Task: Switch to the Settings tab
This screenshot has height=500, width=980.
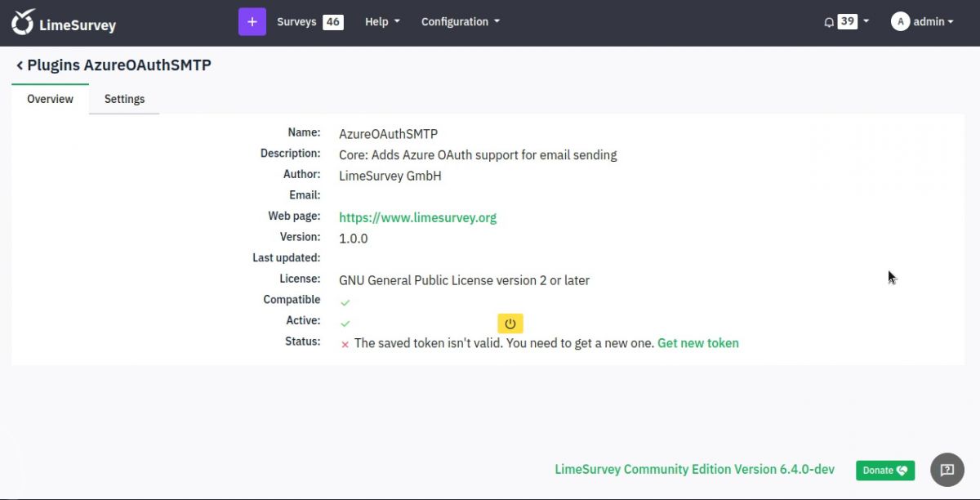Action: pyautogui.click(x=124, y=98)
